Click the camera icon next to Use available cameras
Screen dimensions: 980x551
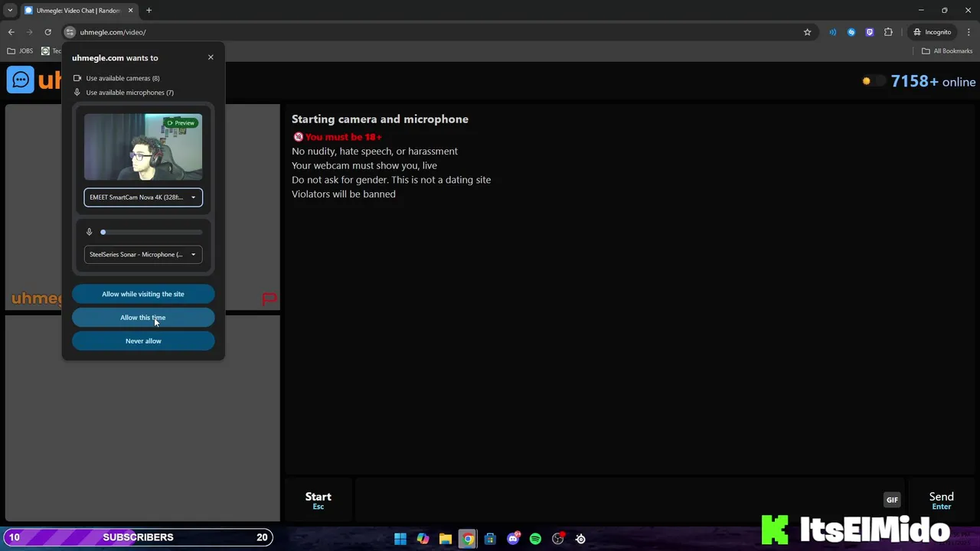tap(77, 78)
